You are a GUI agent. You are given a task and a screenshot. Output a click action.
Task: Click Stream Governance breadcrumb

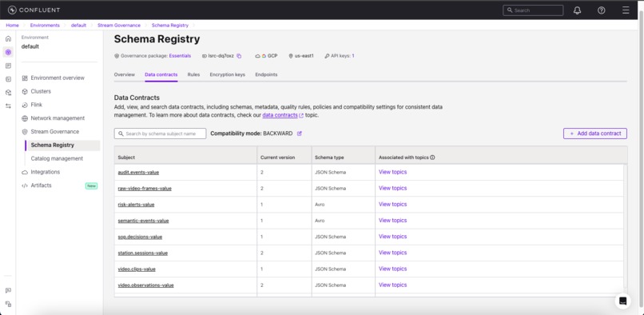[119, 26]
